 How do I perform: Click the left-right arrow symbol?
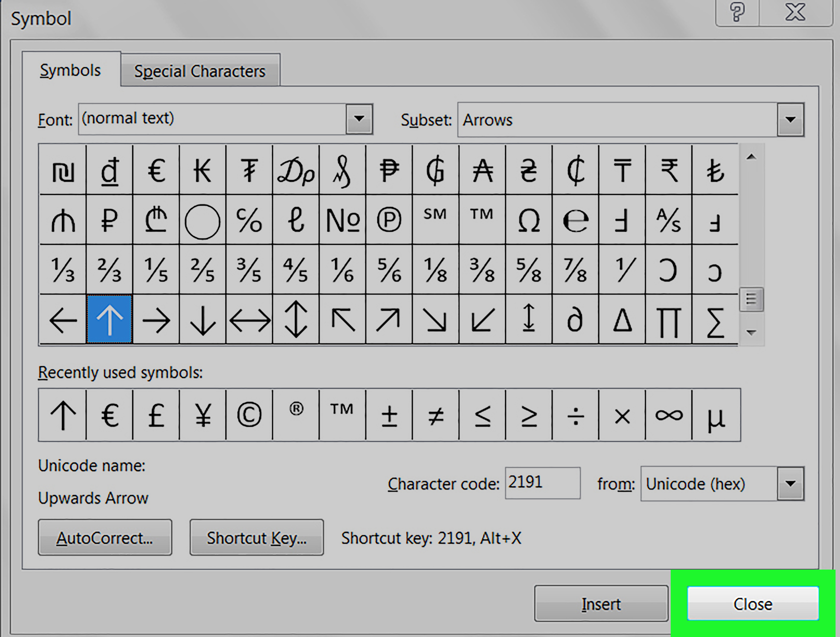tap(249, 320)
